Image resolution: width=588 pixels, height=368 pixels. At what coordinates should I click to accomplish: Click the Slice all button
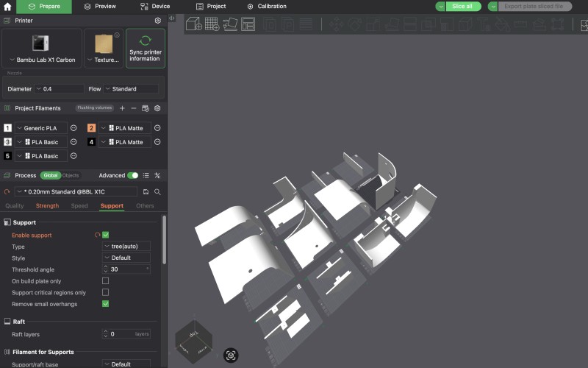point(463,7)
